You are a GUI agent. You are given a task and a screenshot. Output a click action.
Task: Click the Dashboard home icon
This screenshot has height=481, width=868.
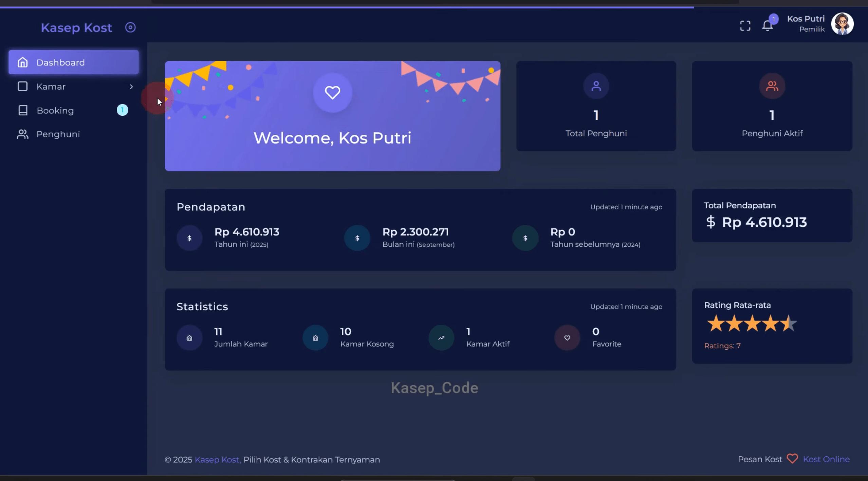point(23,62)
